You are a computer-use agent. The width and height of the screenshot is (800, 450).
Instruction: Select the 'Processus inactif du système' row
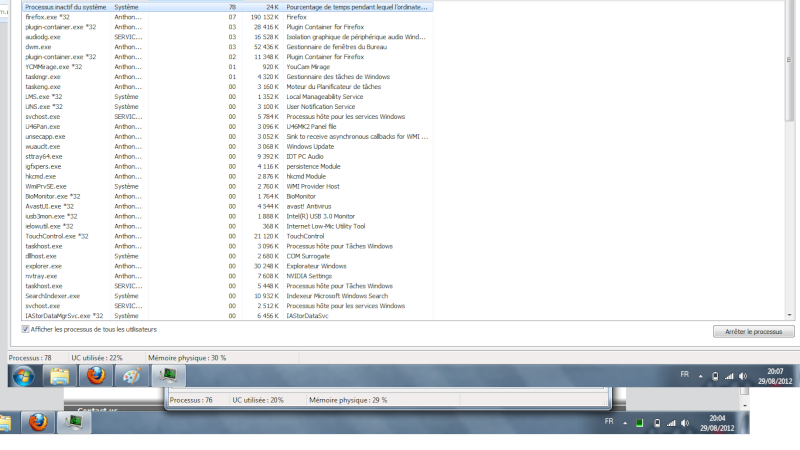click(228, 7)
